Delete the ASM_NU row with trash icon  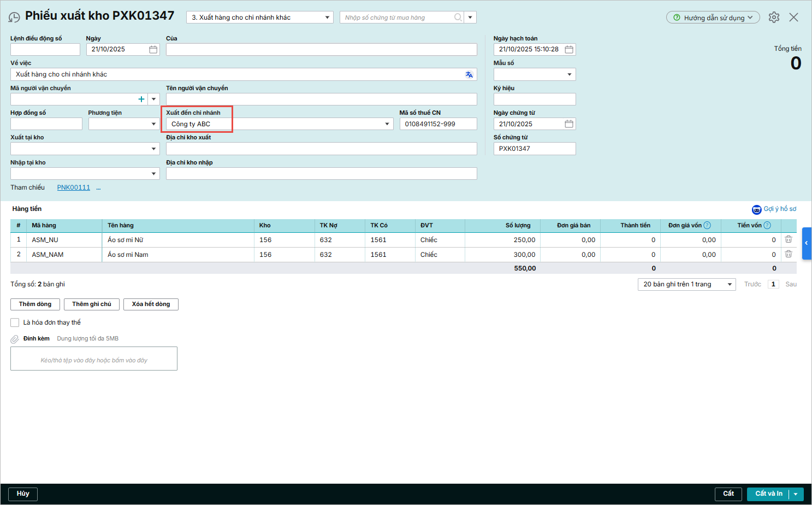click(789, 239)
